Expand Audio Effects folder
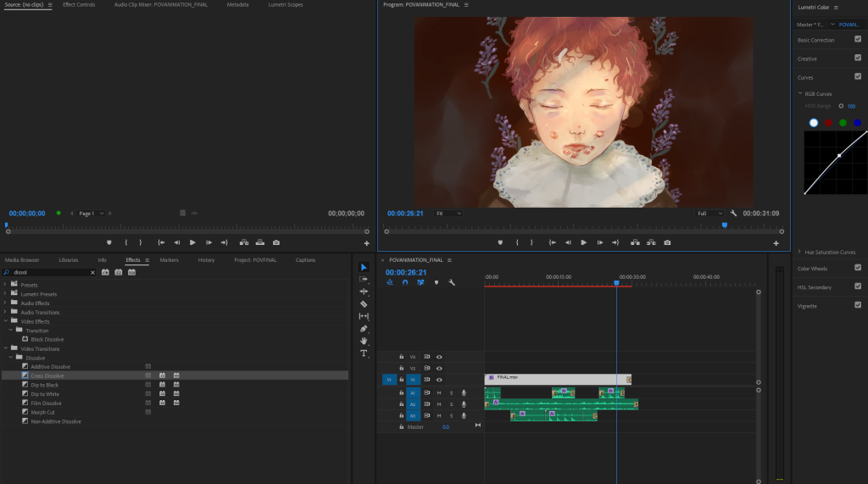 [6, 303]
